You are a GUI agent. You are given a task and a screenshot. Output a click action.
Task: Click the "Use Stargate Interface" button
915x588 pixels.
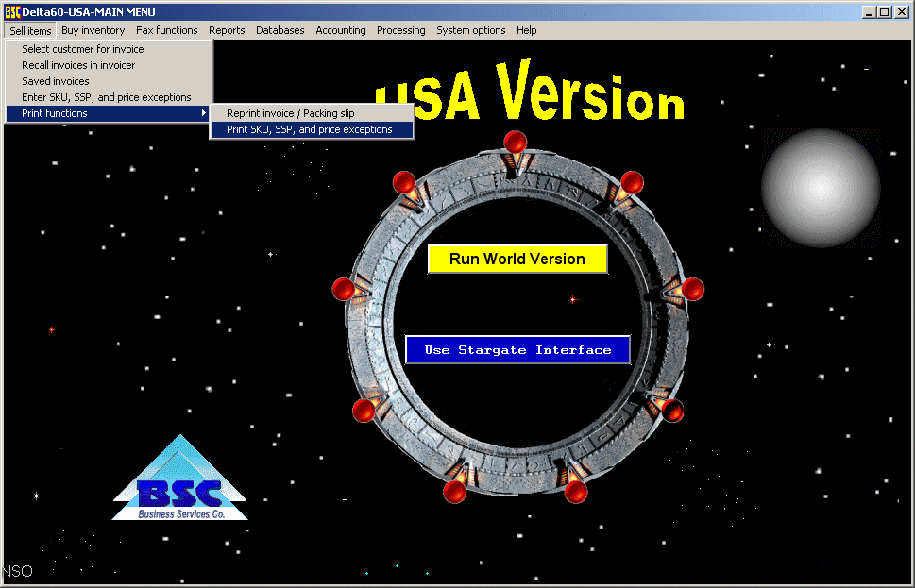tap(517, 348)
